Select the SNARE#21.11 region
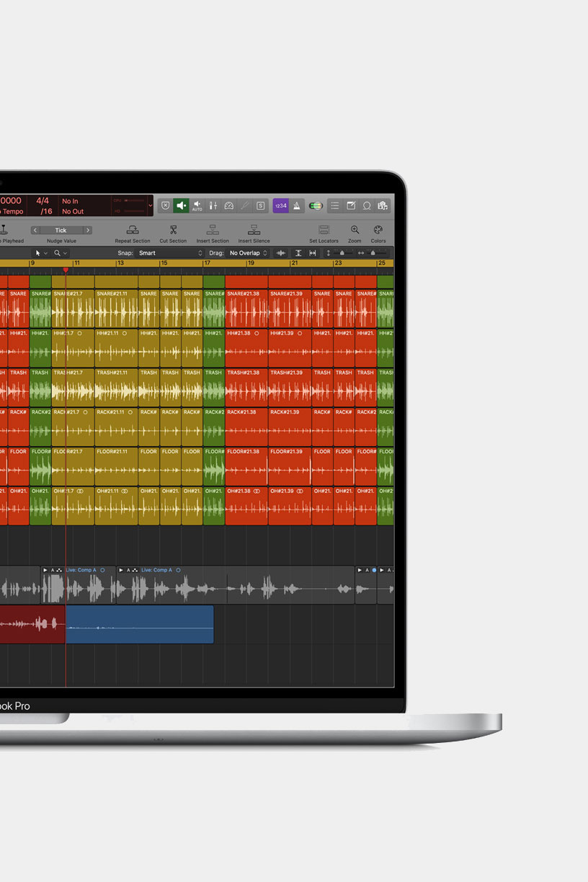Image resolution: width=588 pixels, height=882 pixels. pyautogui.click(x=116, y=308)
